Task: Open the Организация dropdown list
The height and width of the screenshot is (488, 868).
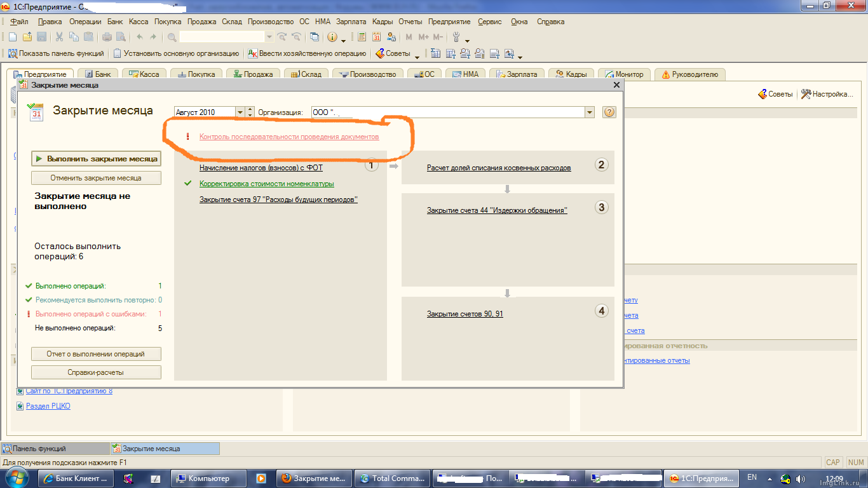Action: pyautogui.click(x=590, y=112)
